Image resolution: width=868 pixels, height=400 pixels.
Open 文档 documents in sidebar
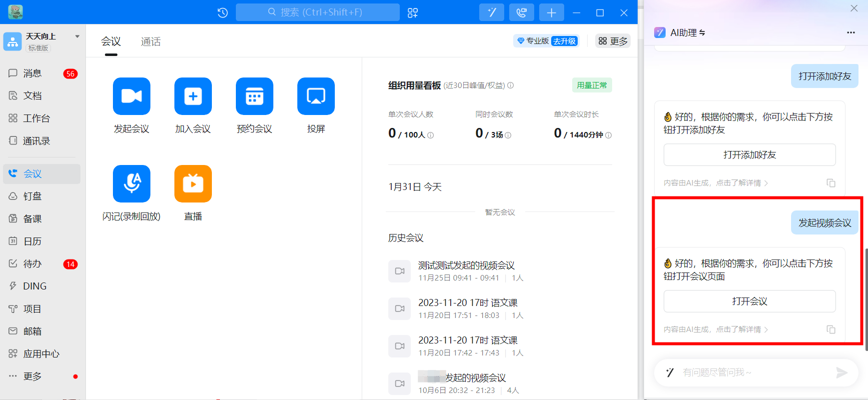point(42,95)
